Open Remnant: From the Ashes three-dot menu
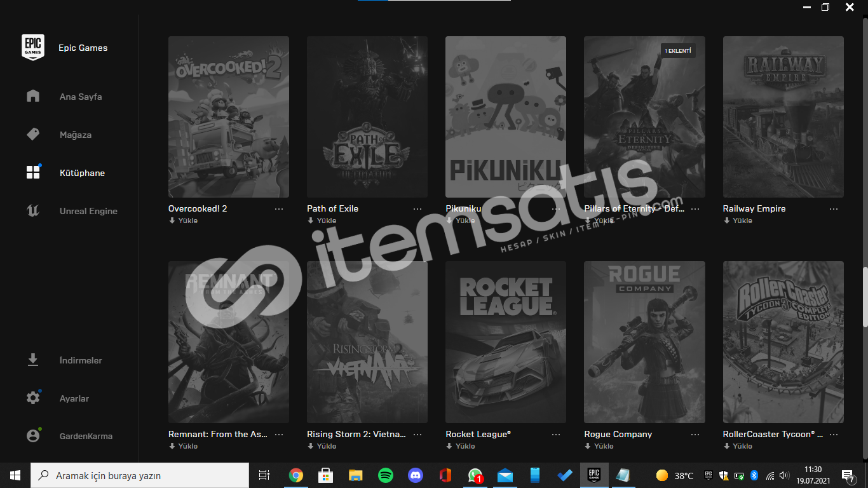 coord(279,435)
